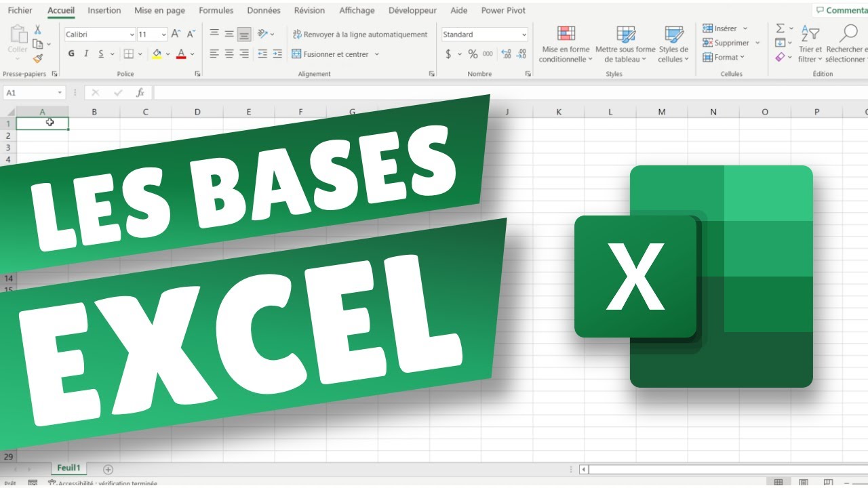Select the Format Painter brush icon

point(38,59)
